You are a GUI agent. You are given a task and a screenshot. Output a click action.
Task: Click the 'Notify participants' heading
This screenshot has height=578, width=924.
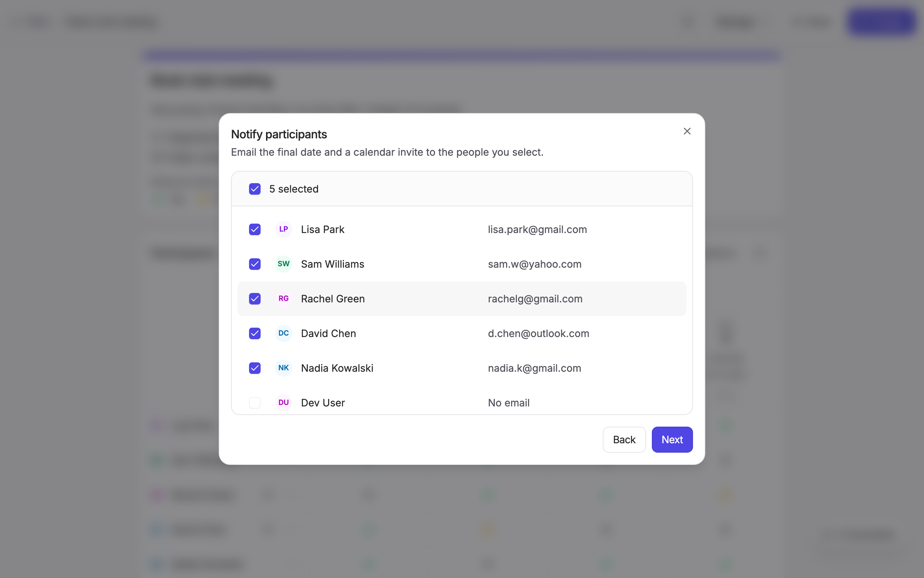point(279,134)
